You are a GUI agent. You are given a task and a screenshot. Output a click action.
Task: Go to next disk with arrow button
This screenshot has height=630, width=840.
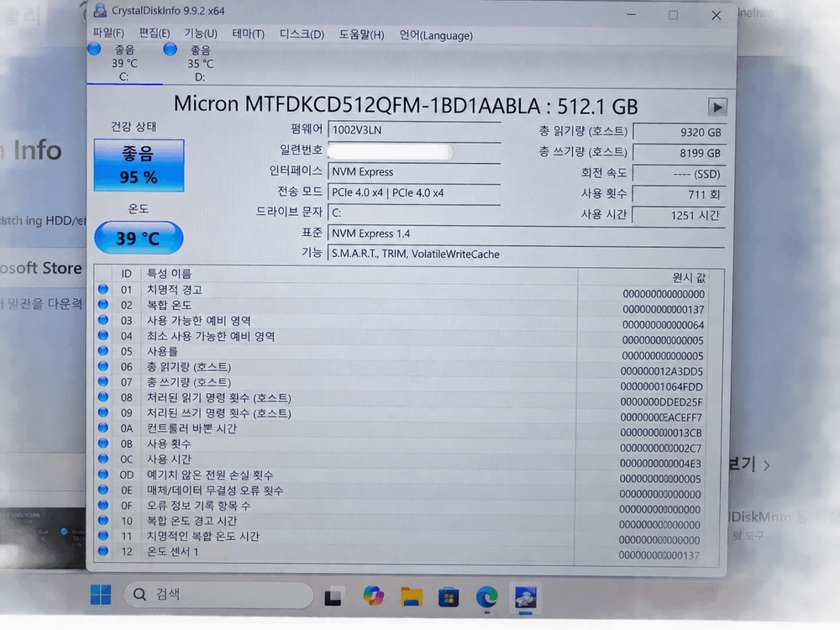(717, 108)
